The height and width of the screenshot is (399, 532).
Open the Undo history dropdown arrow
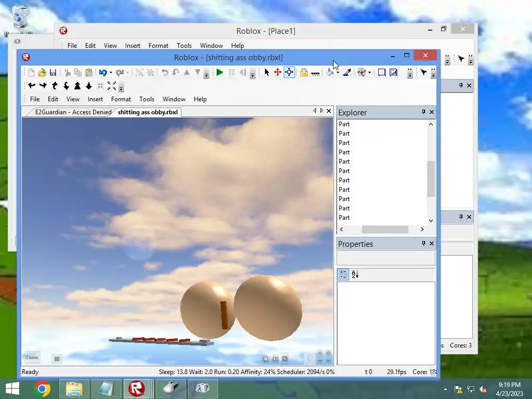(111, 72)
